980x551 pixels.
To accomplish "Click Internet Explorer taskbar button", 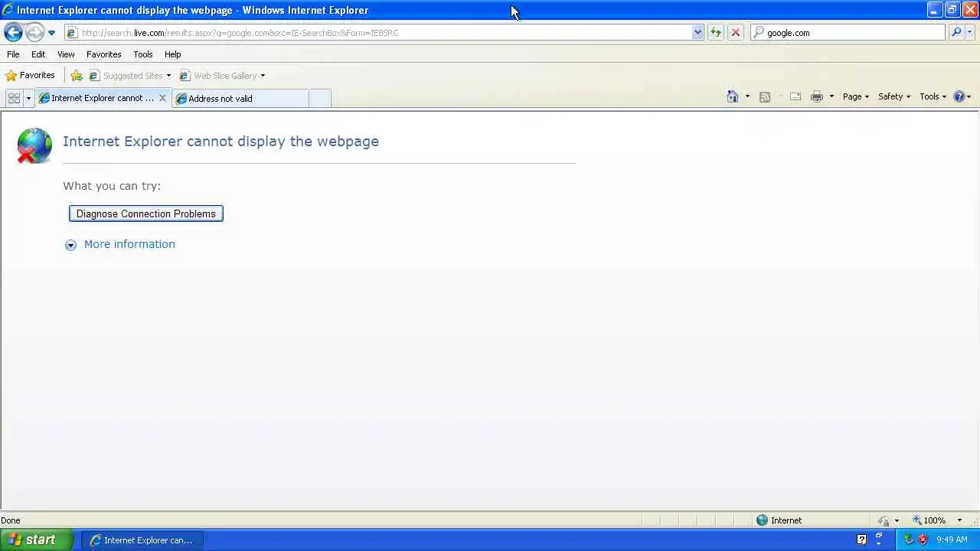I will [x=141, y=540].
